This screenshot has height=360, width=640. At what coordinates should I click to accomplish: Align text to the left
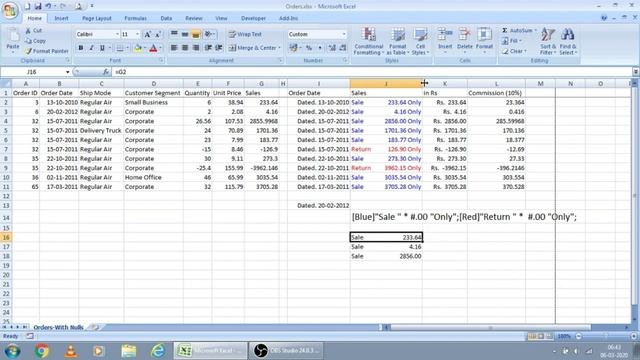tap(174, 48)
